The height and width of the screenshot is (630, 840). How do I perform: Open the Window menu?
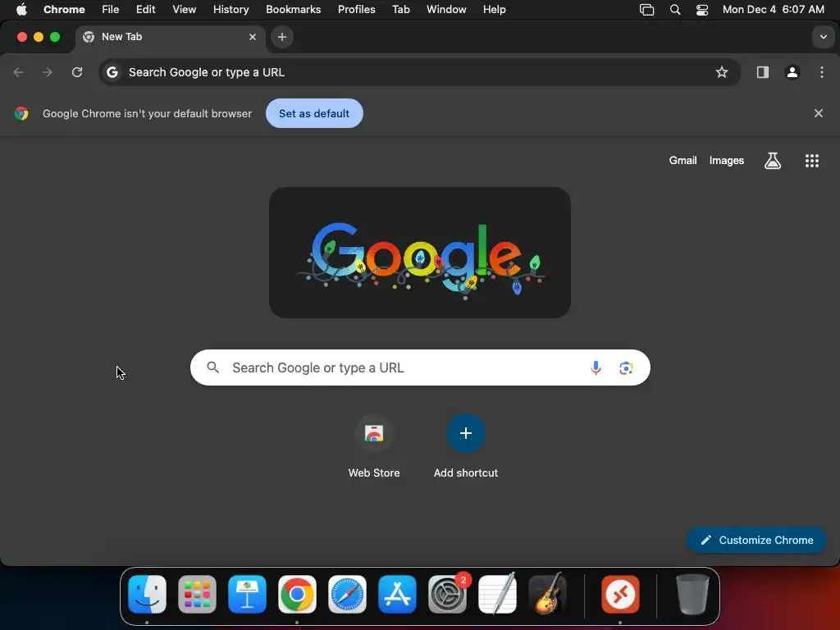pyautogui.click(x=446, y=10)
